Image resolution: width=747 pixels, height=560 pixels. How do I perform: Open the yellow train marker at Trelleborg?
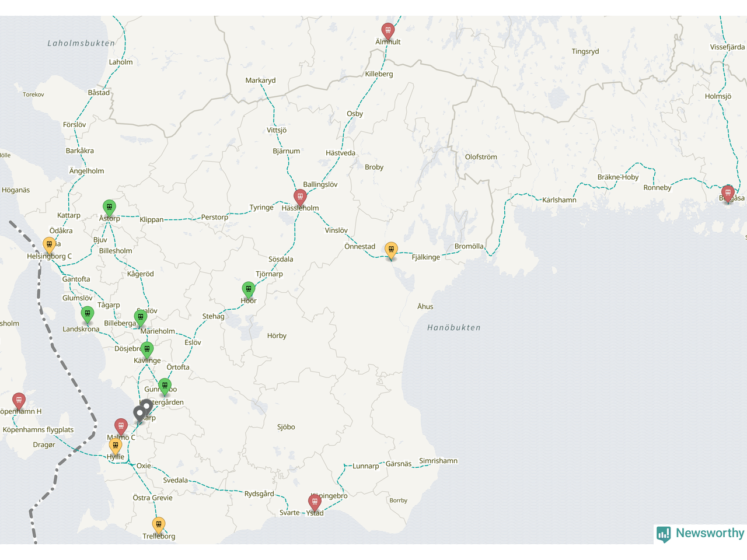[x=159, y=525]
